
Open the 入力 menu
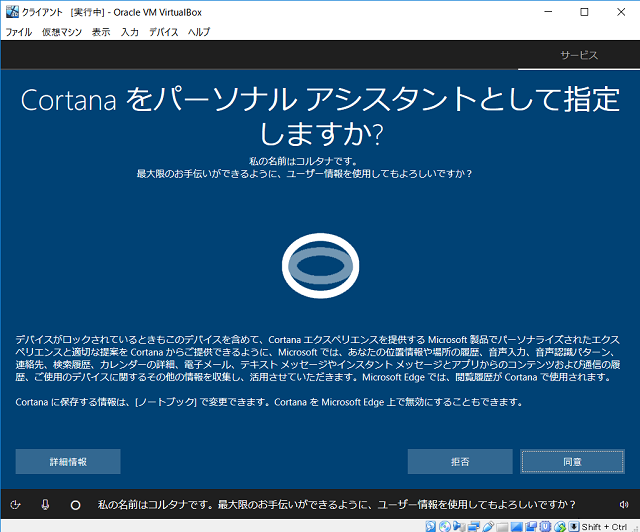(x=130, y=32)
